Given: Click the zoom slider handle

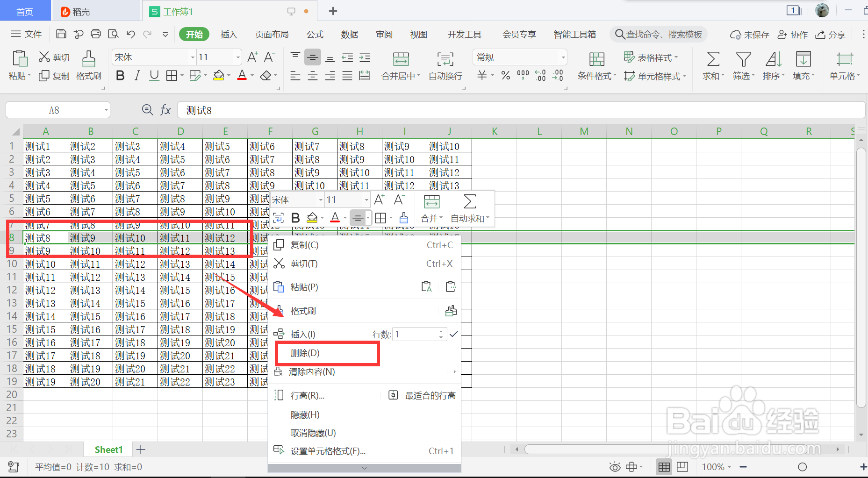Looking at the screenshot, I should 802,467.
